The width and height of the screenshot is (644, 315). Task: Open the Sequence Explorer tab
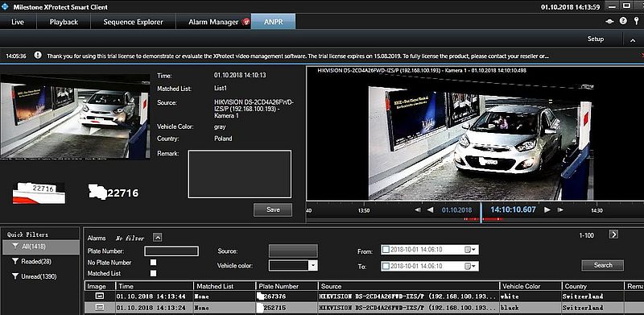coord(133,22)
